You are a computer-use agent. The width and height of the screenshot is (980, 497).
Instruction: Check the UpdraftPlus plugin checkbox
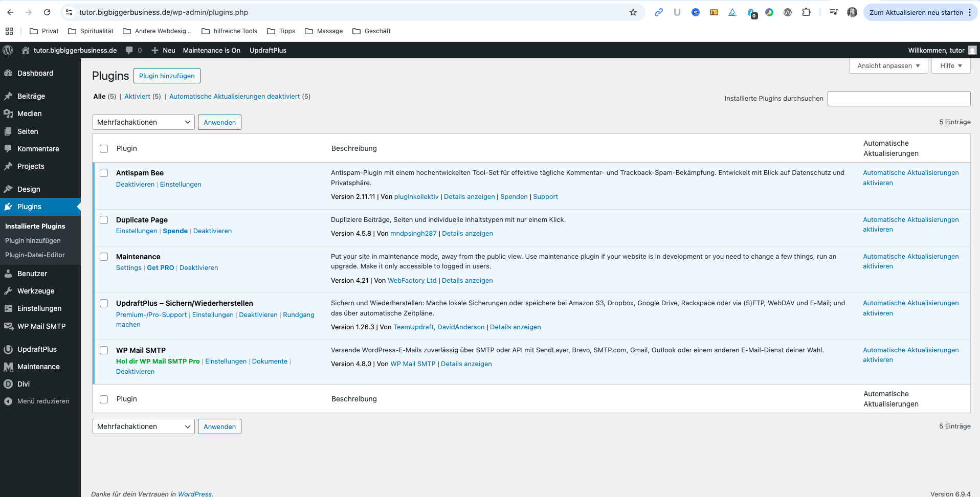point(104,303)
